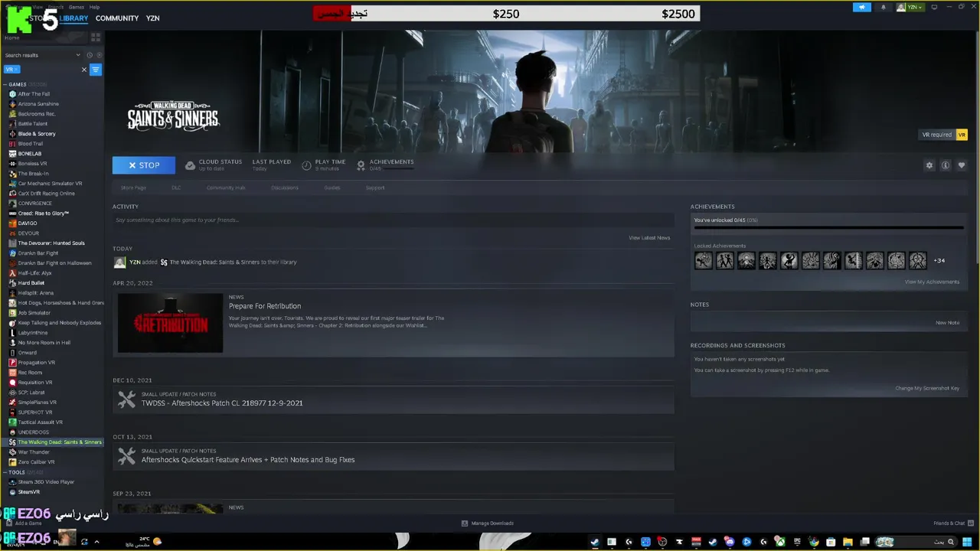Open Discord from the taskbar
Screen dimensions: 980x551
730,542
